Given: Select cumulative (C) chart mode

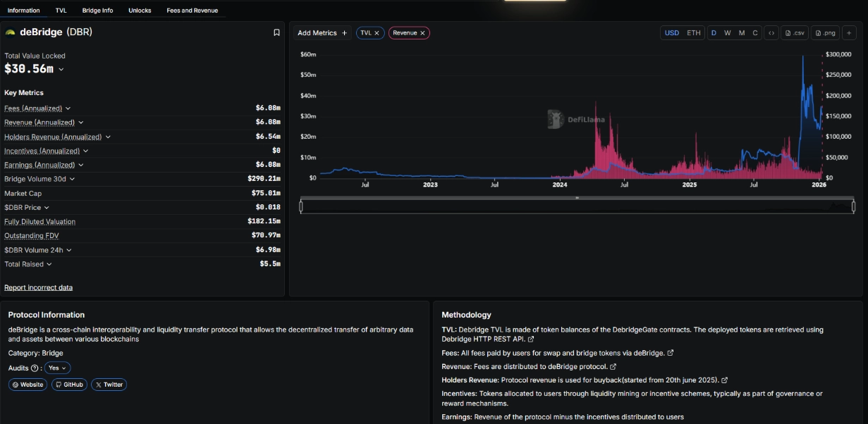Looking at the screenshot, I should (755, 33).
